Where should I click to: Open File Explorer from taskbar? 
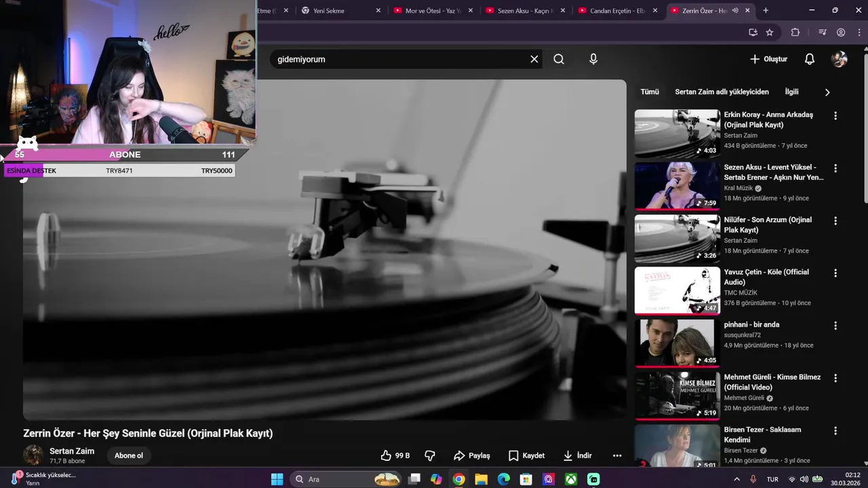tap(481, 479)
